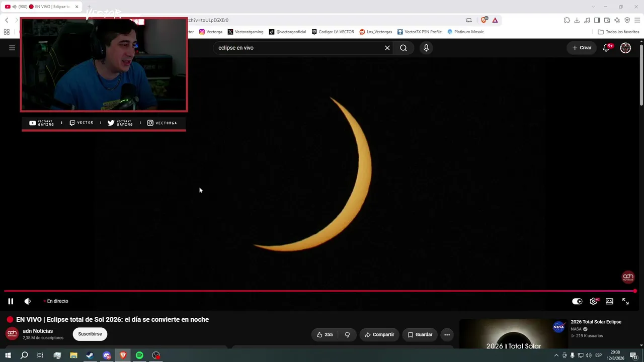Subscribe to adn Noticias channel
The width and height of the screenshot is (644, 362).
tap(90, 334)
